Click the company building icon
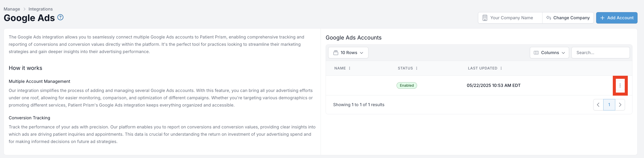Viewport: 644px width, 158px height. (485, 18)
